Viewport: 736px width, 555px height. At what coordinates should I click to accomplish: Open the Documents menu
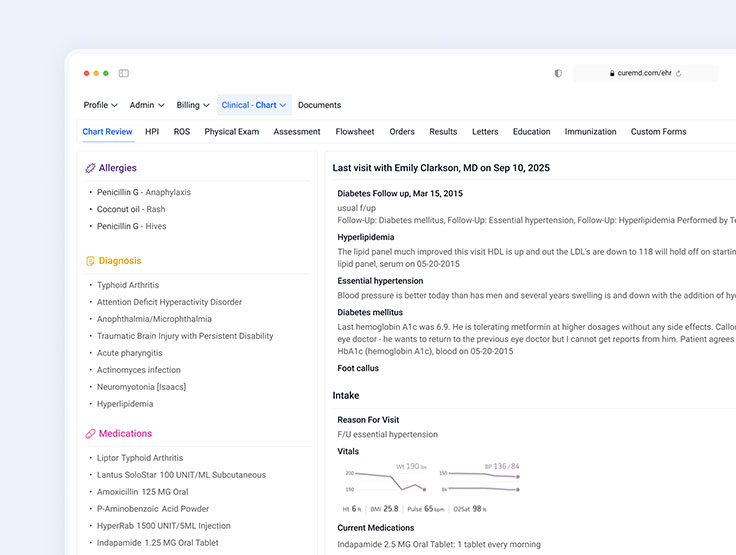319,105
